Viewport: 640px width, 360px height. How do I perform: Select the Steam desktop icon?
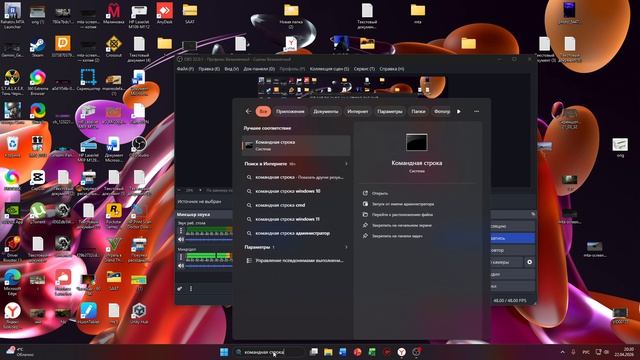pos(37,47)
